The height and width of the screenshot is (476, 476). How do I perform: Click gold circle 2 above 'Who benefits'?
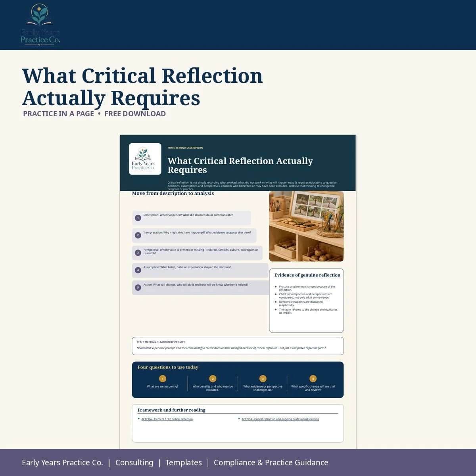pyautogui.click(x=213, y=379)
